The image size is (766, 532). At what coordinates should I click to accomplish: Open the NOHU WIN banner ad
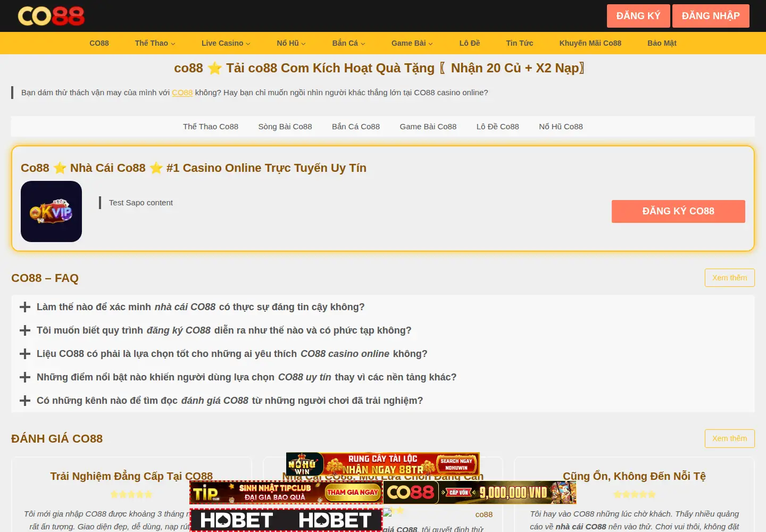383,464
